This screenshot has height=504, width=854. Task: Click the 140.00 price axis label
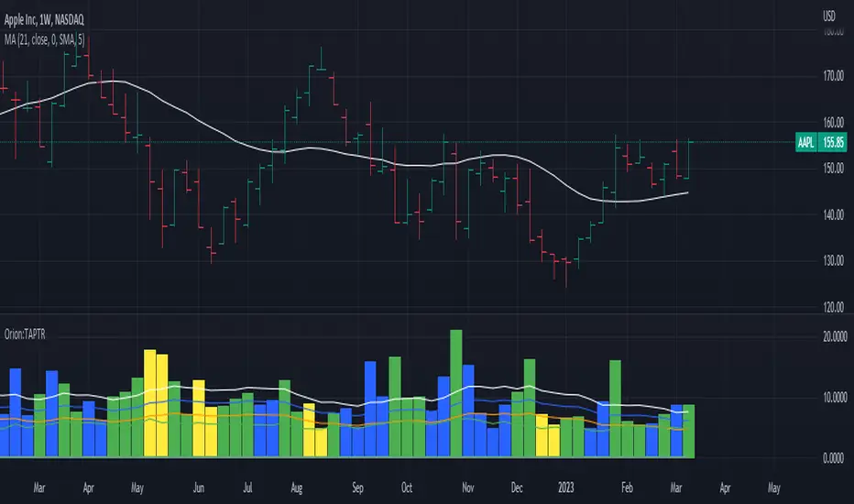[x=833, y=214]
